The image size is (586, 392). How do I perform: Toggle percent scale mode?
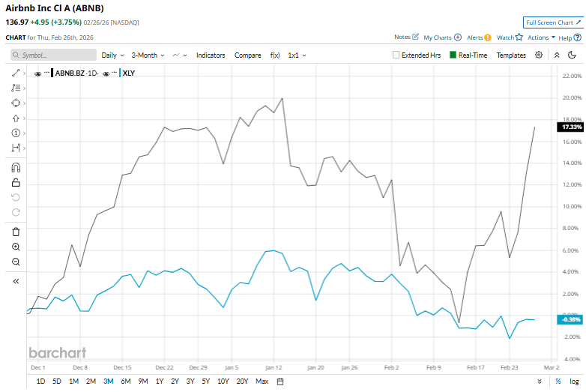click(558, 382)
